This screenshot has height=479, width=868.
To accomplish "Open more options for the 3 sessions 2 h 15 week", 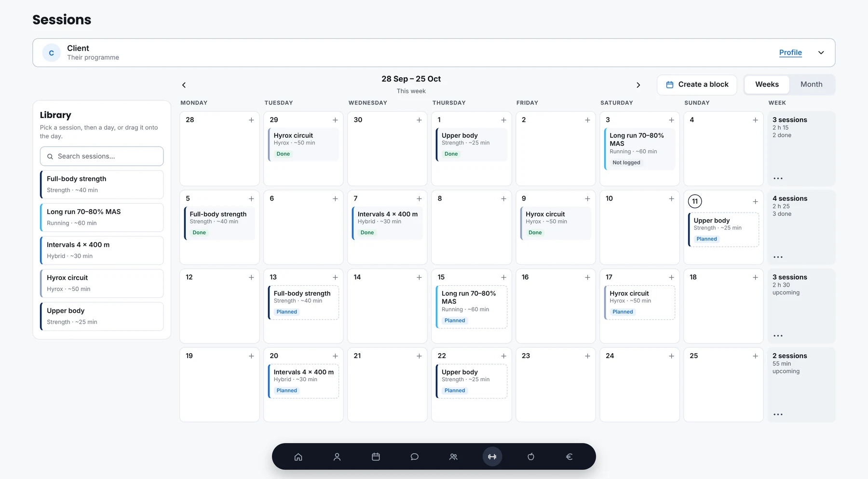I will tap(778, 178).
